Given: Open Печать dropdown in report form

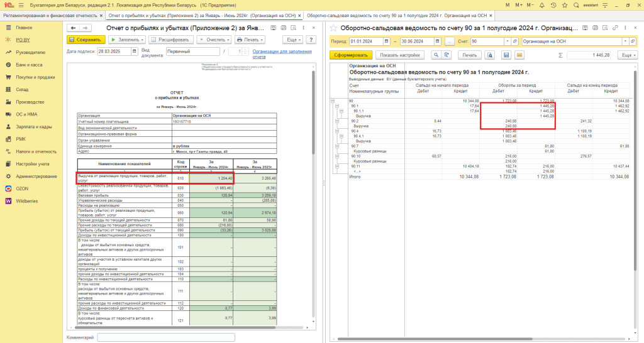Looking at the screenshot, I should click(250, 40).
